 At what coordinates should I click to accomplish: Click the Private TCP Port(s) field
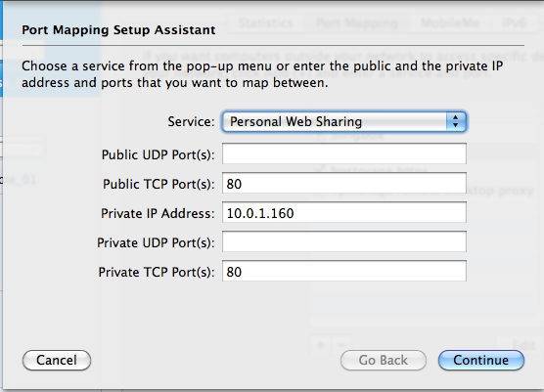tap(344, 271)
